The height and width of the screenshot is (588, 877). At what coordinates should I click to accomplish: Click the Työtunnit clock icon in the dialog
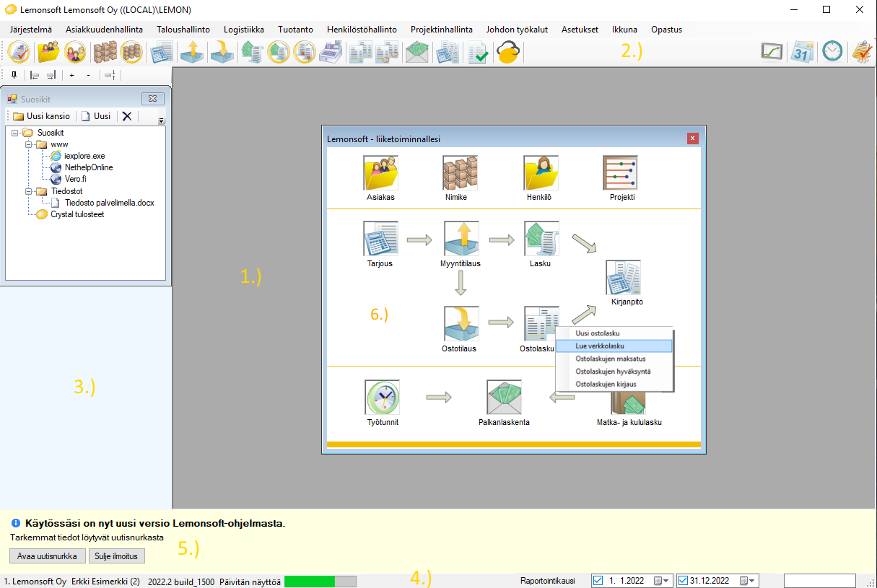(383, 398)
